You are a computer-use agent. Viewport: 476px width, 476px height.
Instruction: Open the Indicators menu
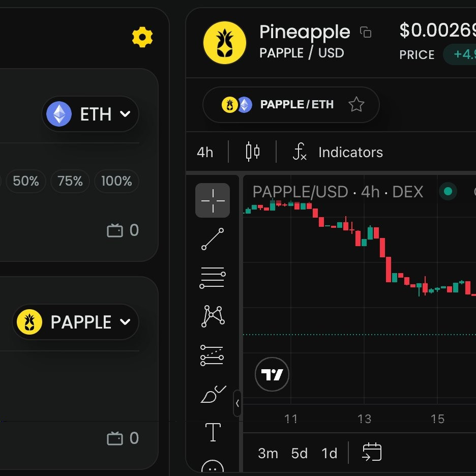pos(338,152)
